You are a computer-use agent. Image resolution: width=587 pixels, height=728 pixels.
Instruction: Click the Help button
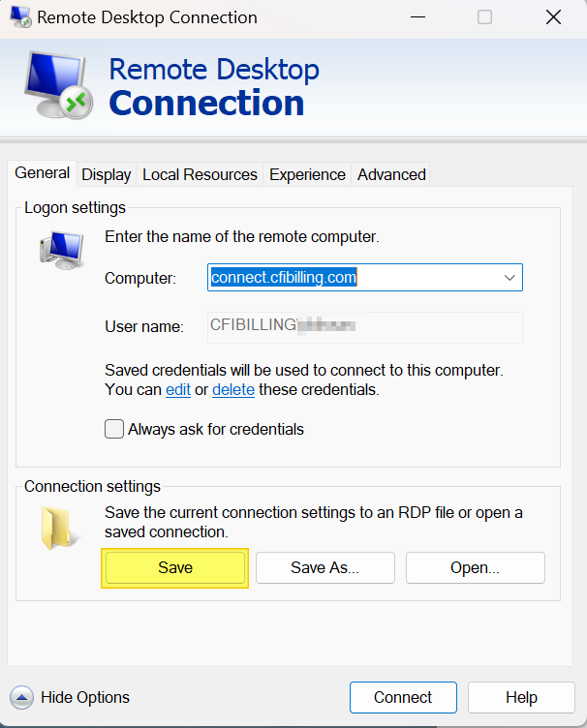521,697
